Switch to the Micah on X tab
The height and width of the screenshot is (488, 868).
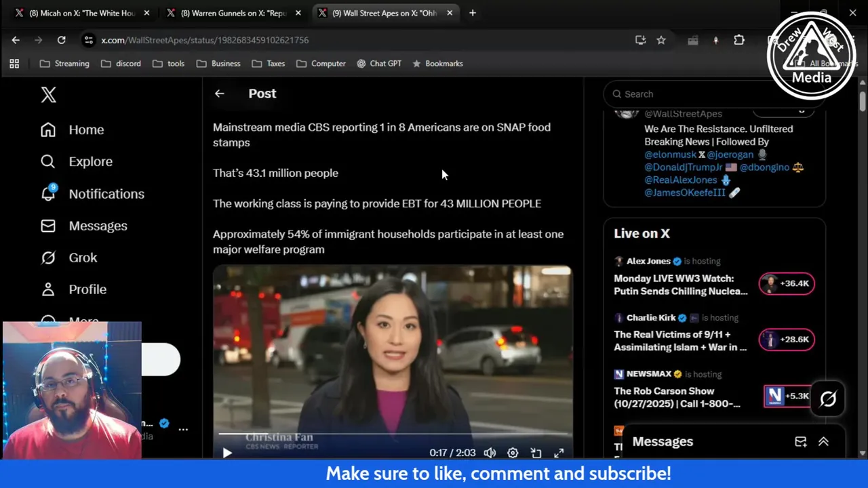[x=82, y=13]
